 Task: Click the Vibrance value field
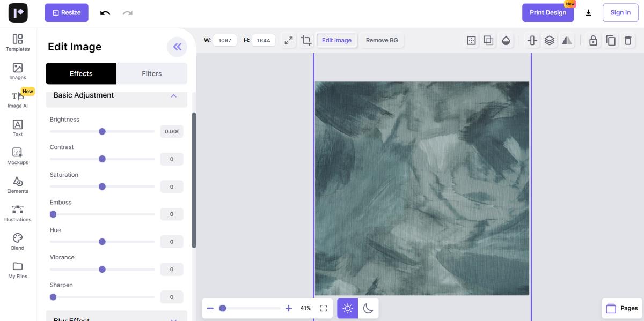coord(172,269)
